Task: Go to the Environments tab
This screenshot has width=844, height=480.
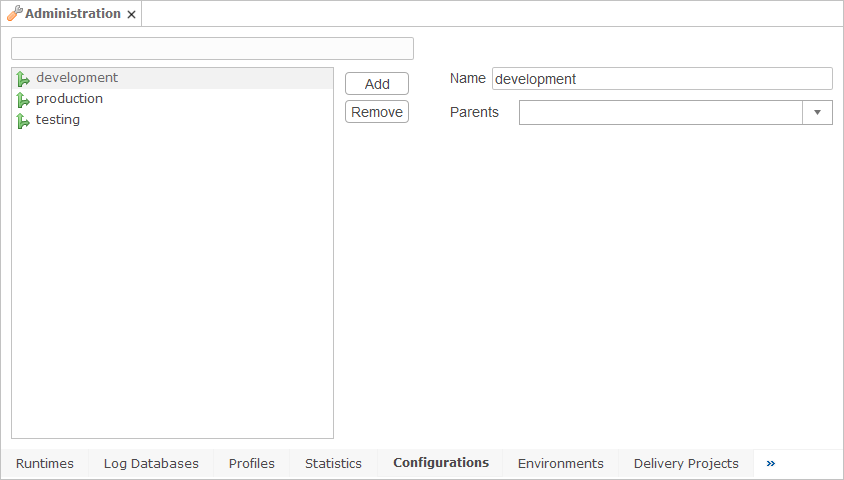Action: pyautogui.click(x=560, y=463)
